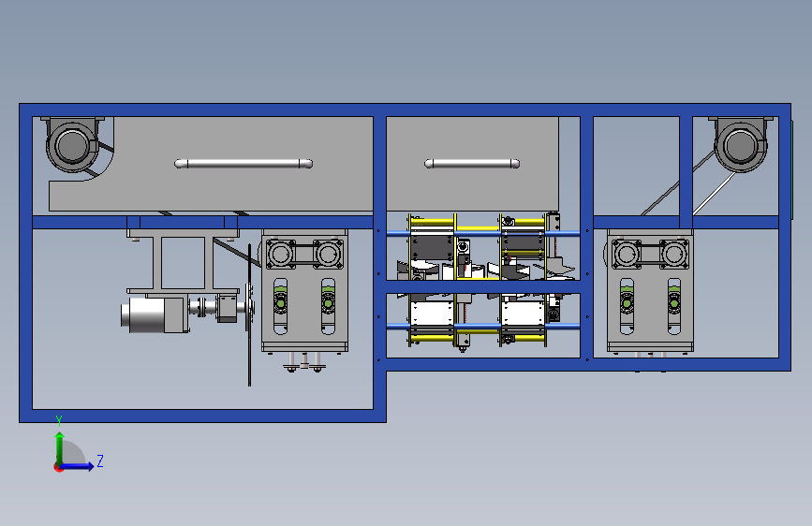Select the long handle on the wide drawer panel

[x=244, y=164]
